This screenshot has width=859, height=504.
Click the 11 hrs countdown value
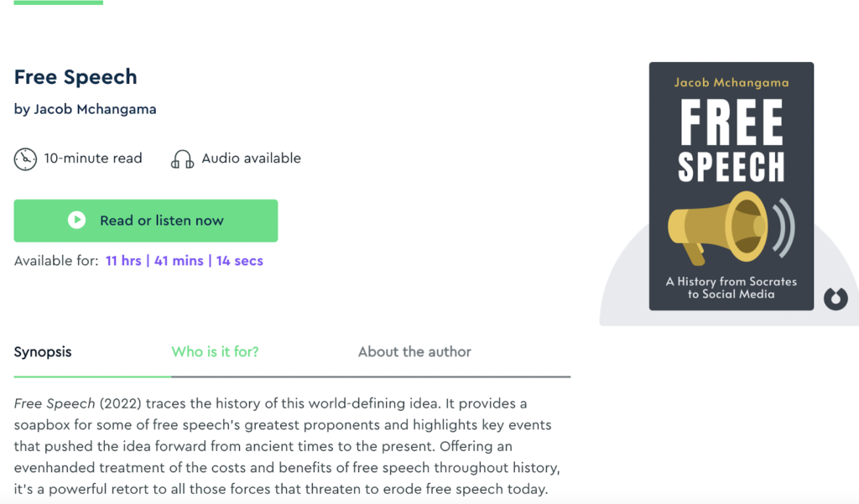click(x=123, y=261)
